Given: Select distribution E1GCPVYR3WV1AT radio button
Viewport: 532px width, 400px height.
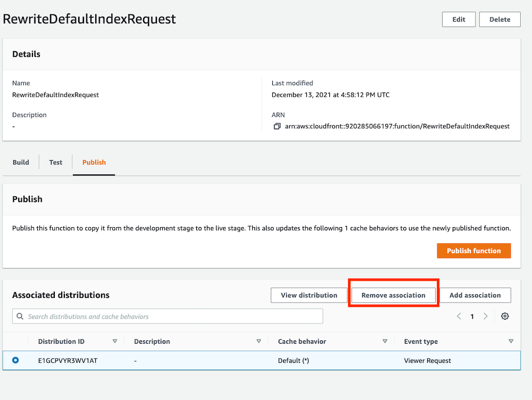Looking at the screenshot, I should (x=15, y=360).
